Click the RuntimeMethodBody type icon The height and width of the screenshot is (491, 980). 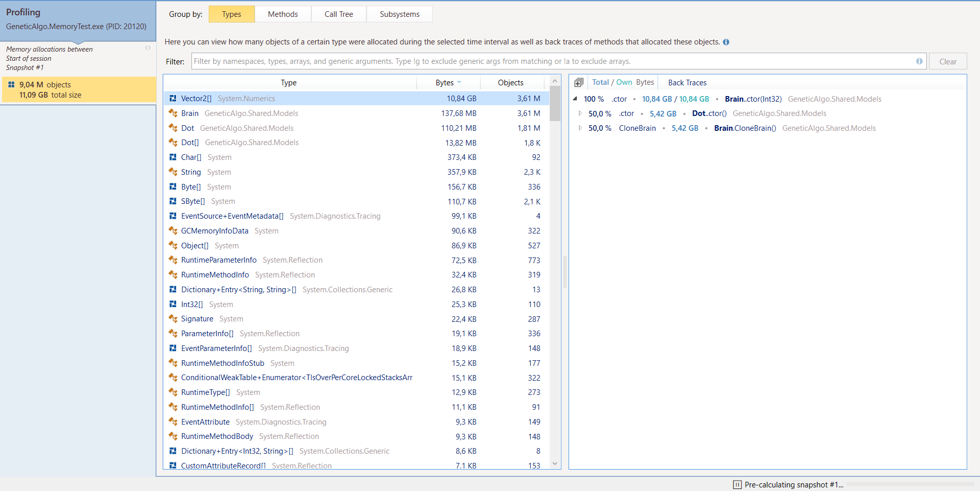pyautogui.click(x=173, y=436)
